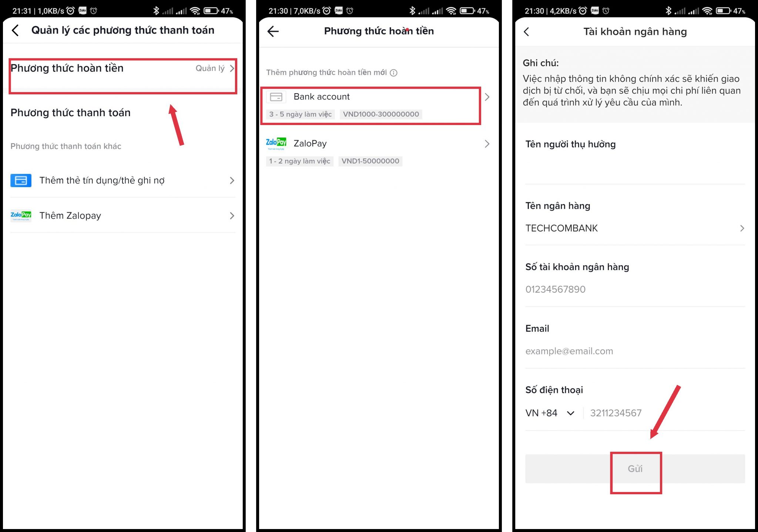The height and width of the screenshot is (532, 758).
Task: Tap the Gửi submit button
Action: pos(635,469)
